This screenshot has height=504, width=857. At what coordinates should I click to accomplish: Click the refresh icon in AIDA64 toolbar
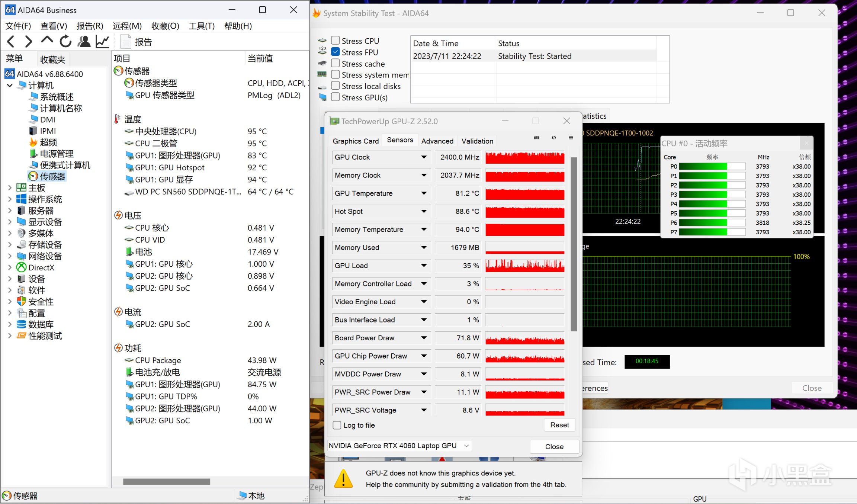65,41
